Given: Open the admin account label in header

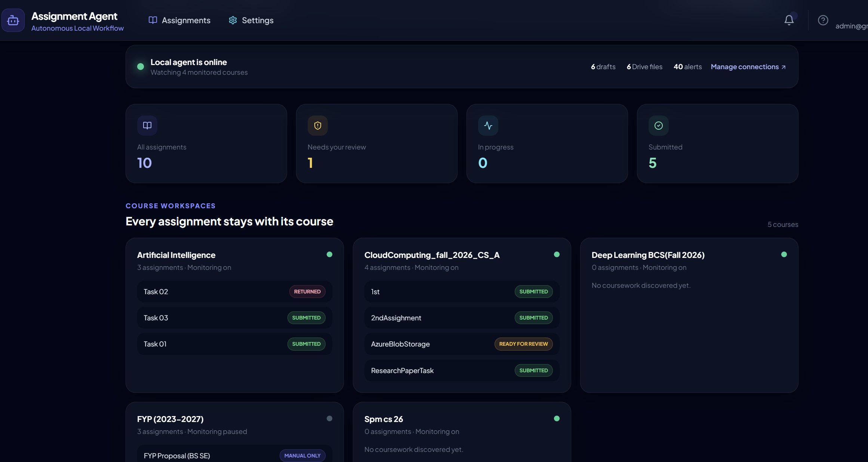Looking at the screenshot, I should click(x=852, y=26).
